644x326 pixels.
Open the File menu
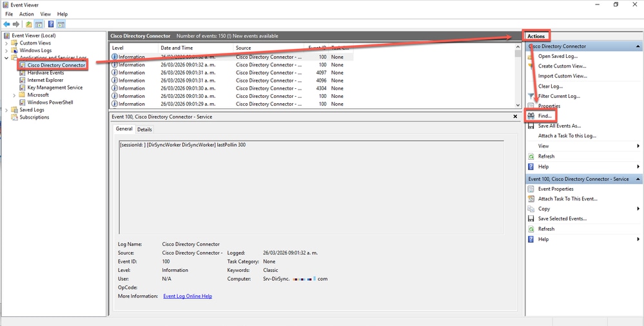(9, 14)
